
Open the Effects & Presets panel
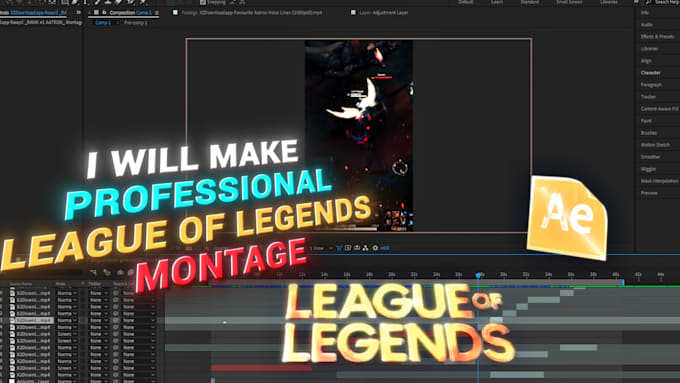click(657, 37)
